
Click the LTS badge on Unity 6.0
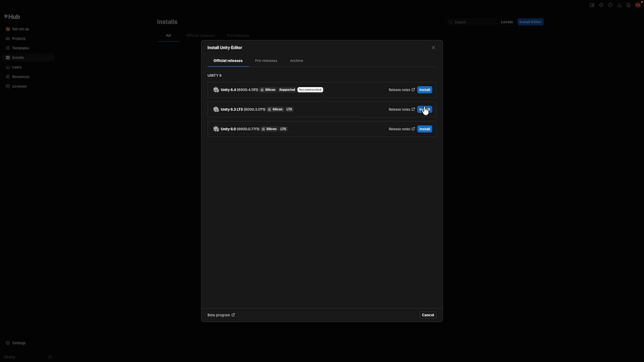pos(283,129)
